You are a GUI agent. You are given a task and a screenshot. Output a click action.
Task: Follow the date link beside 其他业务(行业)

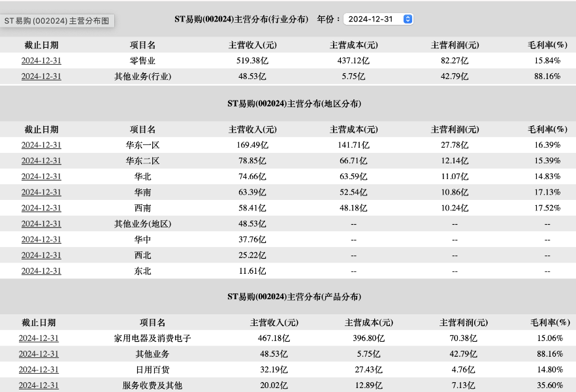click(41, 76)
